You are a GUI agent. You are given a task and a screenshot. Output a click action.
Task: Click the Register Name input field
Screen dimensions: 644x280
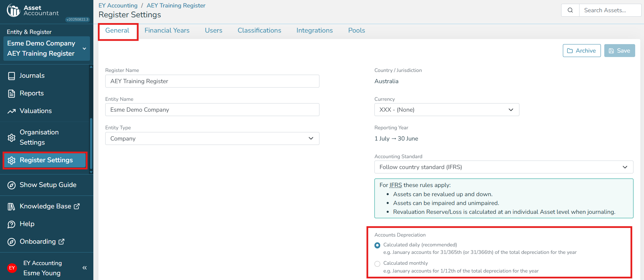pyautogui.click(x=212, y=81)
